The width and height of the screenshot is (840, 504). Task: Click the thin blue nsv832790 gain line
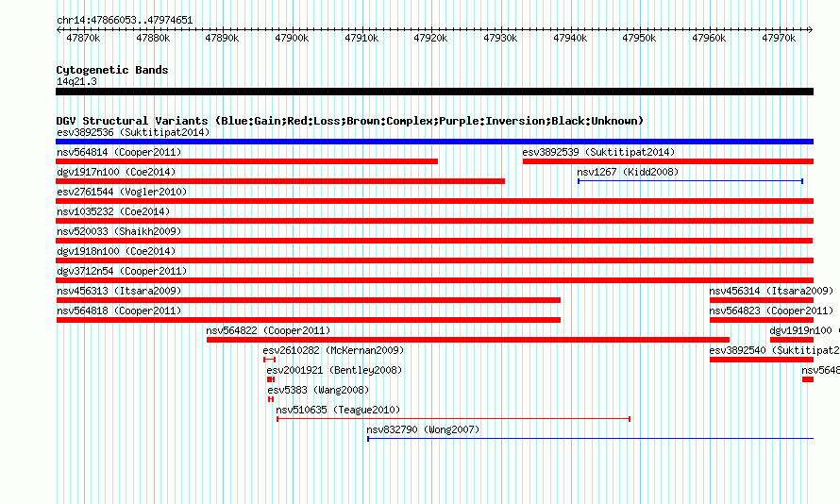[590, 439]
